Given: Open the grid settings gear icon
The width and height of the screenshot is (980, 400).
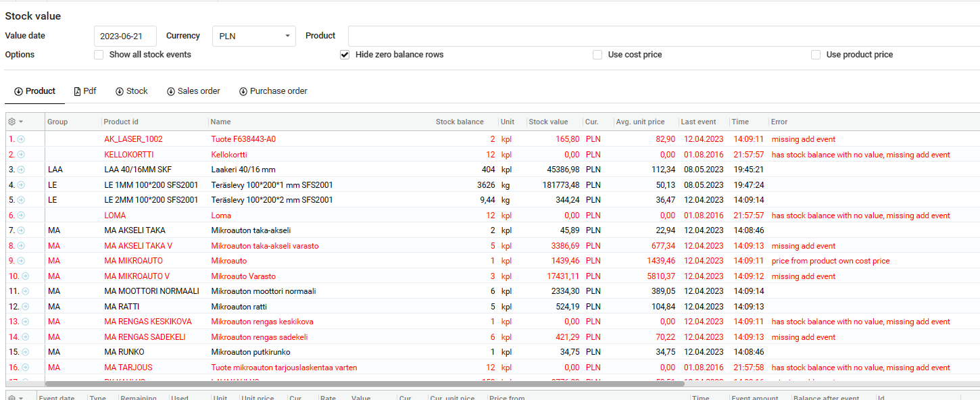Looking at the screenshot, I should click(x=15, y=122).
